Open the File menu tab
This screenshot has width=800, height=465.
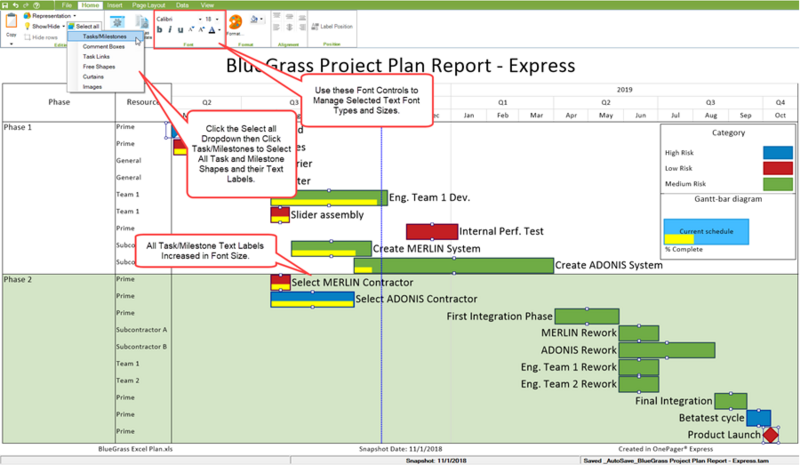(x=67, y=5)
